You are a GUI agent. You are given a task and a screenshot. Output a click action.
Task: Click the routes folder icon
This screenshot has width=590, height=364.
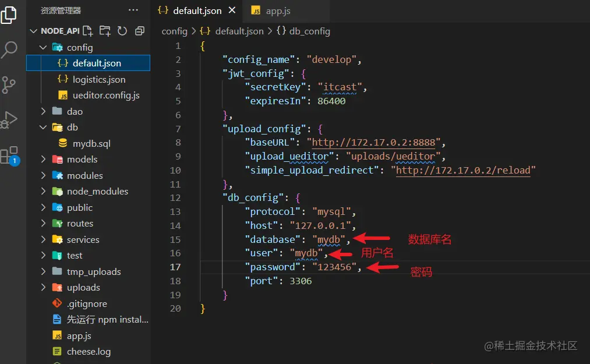tap(57, 223)
